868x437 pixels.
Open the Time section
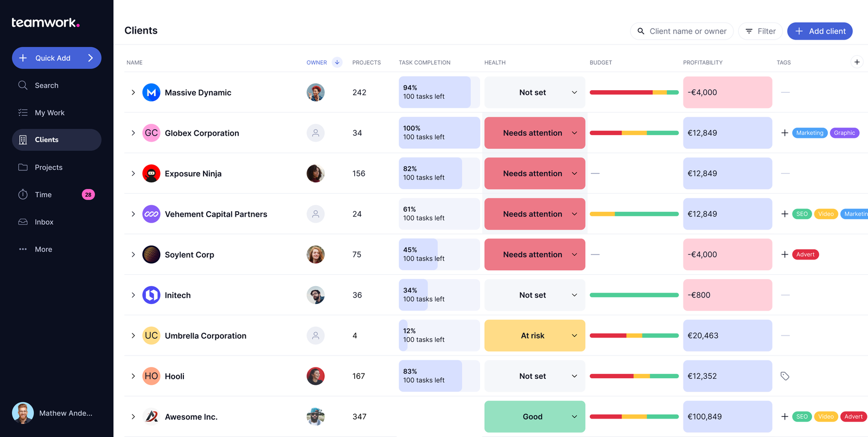(x=56, y=194)
